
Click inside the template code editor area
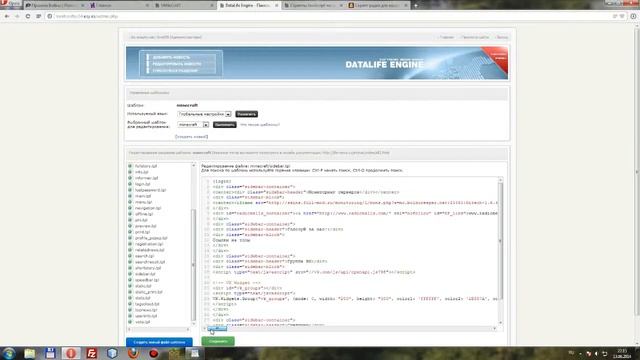click(x=352, y=251)
